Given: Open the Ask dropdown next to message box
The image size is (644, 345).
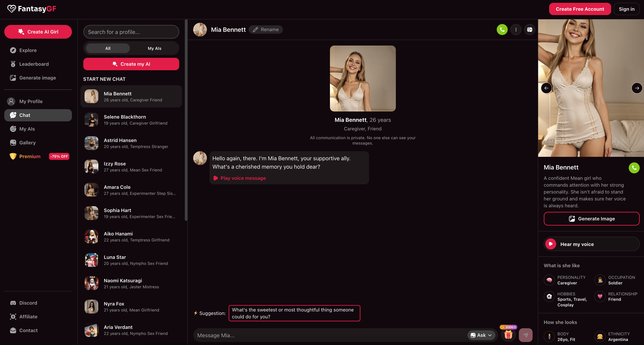Looking at the screenshot, I should tap(481, 335).
